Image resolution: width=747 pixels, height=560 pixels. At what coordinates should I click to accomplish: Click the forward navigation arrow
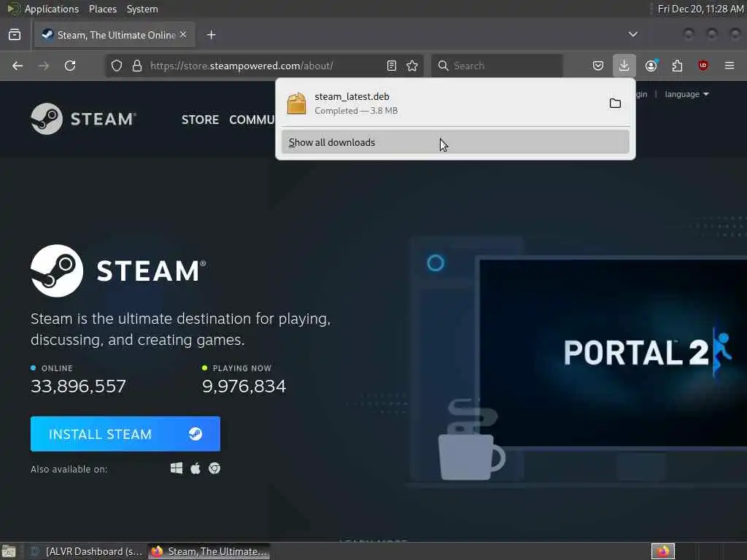click(44, 66)
